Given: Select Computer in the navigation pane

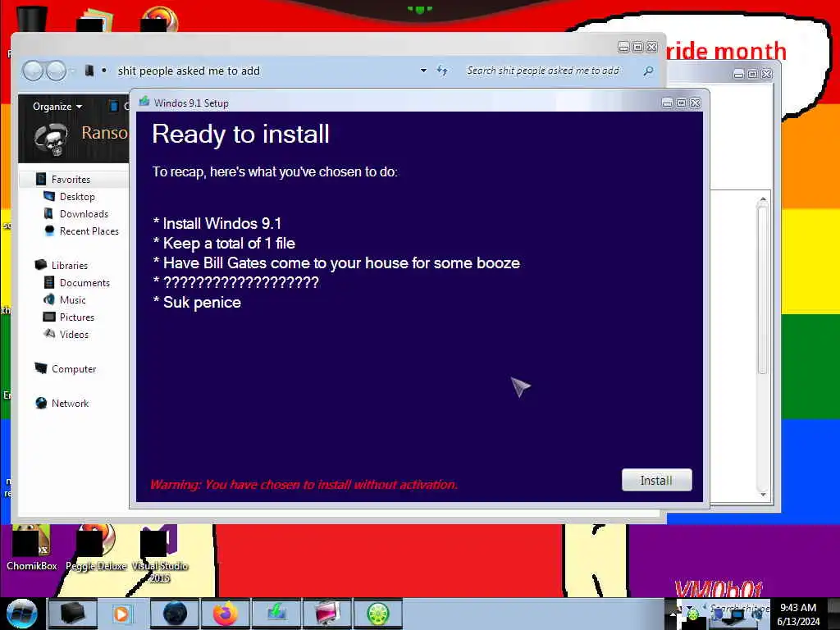Looking at the screenshot, I should coord(74,368).
